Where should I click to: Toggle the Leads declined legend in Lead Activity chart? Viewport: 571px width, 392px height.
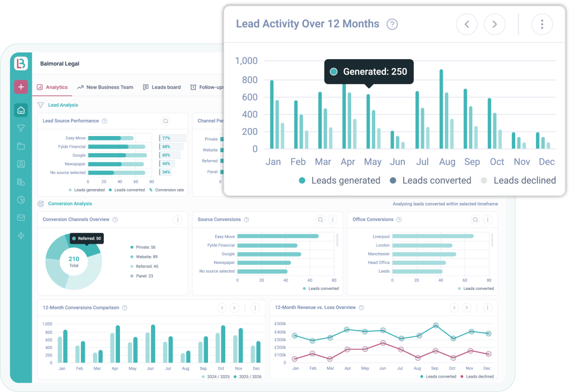(519, 181)
